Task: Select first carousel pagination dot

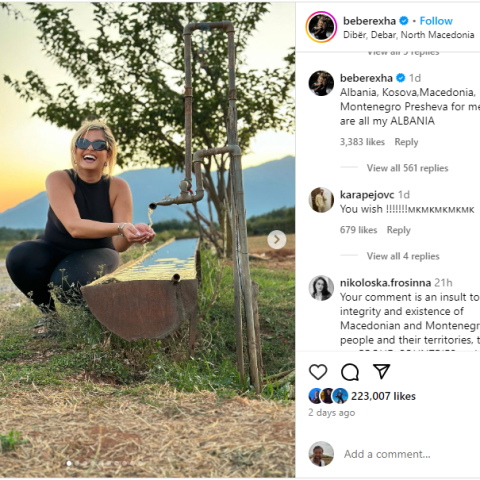Action: click(69, 463)
